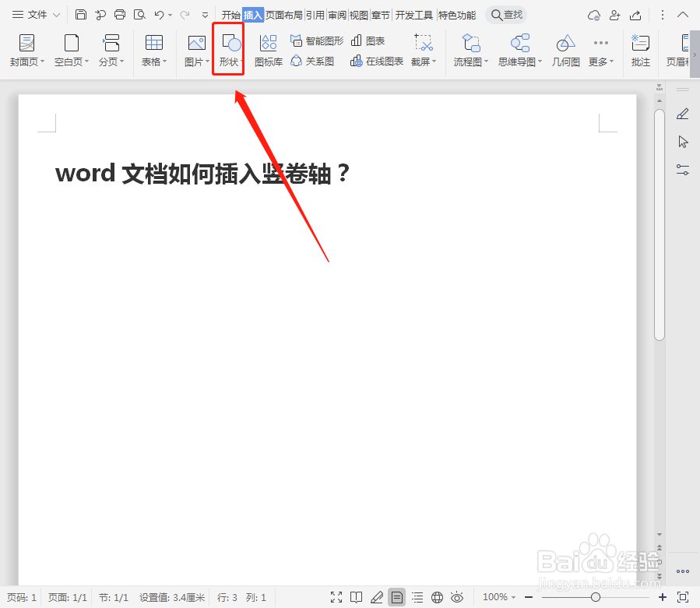Insert a 封面页 cover page

coord(26,49)
